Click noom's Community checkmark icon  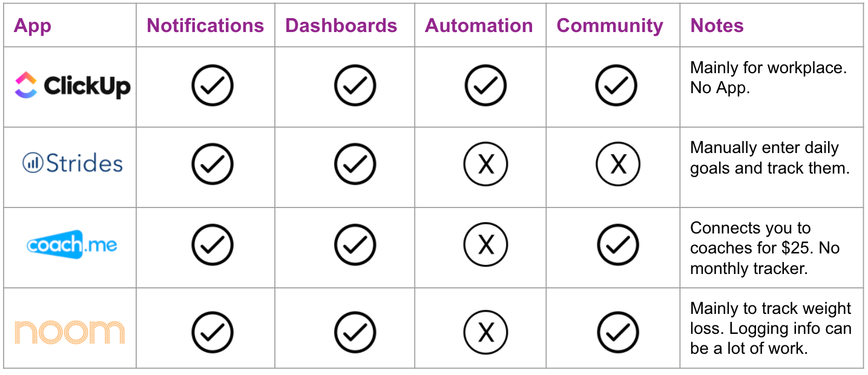tap(617, 331)
